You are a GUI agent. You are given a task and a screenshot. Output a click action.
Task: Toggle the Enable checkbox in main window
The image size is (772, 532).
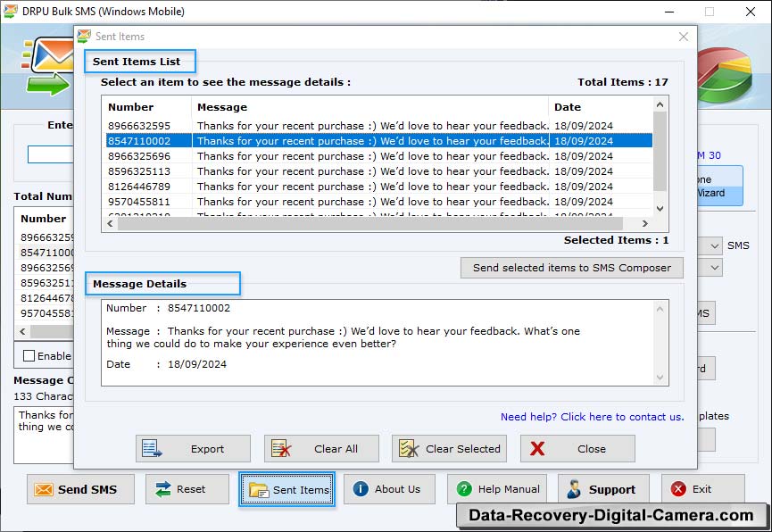(x=29, y=355)
